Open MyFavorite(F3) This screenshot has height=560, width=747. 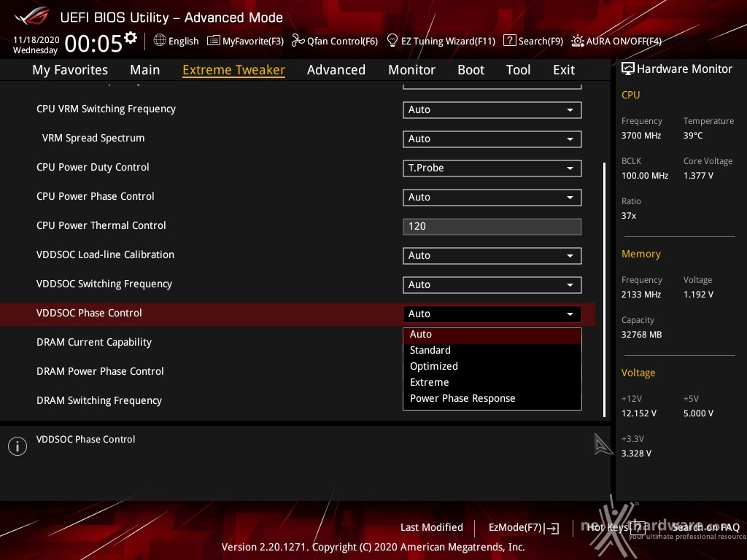(x=245, y=41)
